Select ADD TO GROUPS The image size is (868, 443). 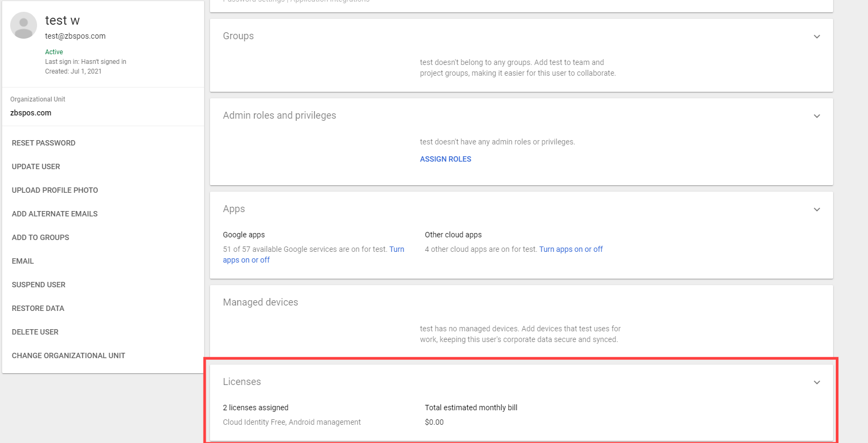pyautogui.click(x=40, y=237)
